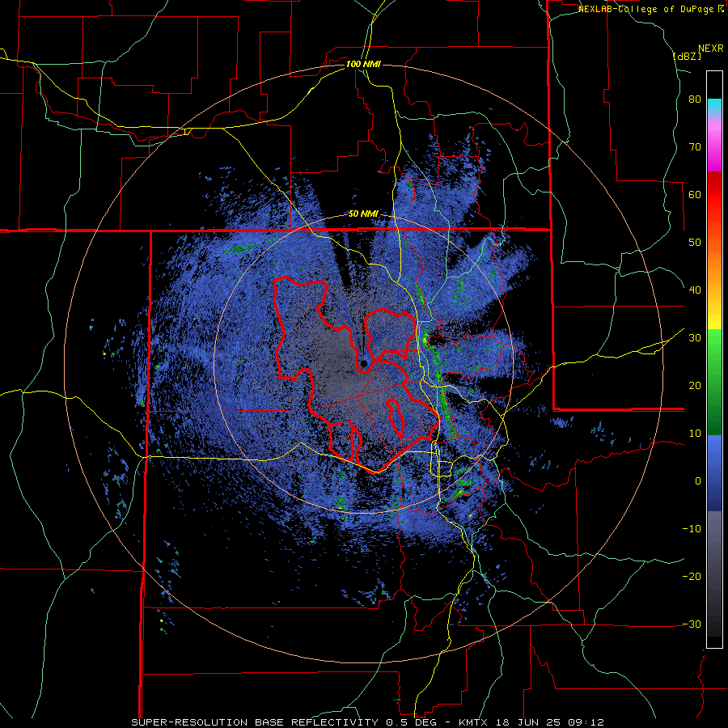Click the 10 value on the dBZ scale
This screenshot has width=728, height=728.
(x=695, y=434)
